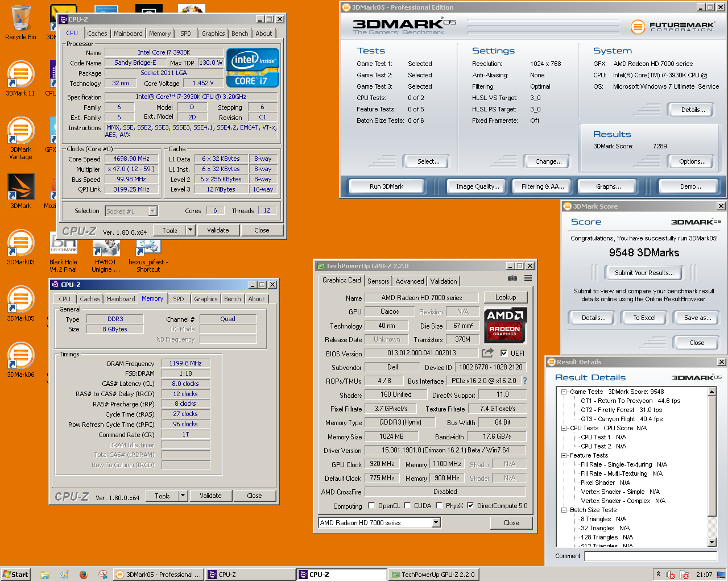Image resolution: width=728 pixels, height=582 pixels.
Task: Toggle the DirectCompute 5.0 checkbox
Action: tap(470, 505)
